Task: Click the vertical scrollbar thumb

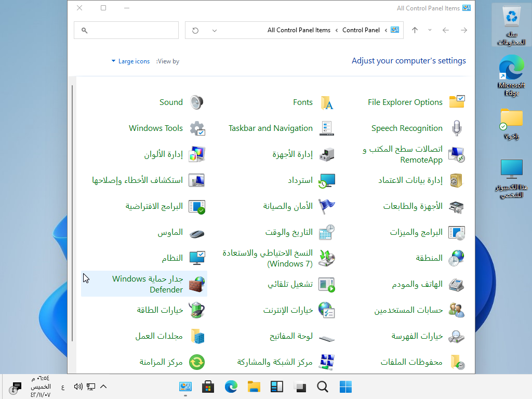Action: click(72, 213)
